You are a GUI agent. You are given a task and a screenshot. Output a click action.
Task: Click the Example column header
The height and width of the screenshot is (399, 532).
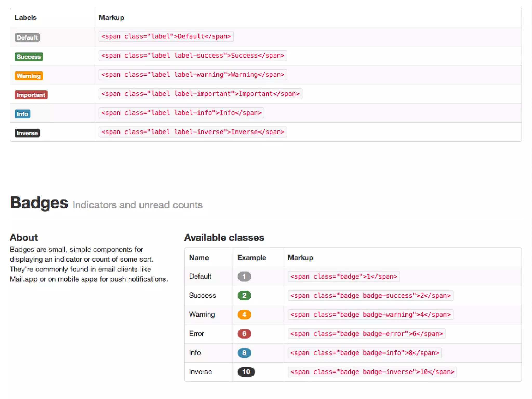pos(251,258)
